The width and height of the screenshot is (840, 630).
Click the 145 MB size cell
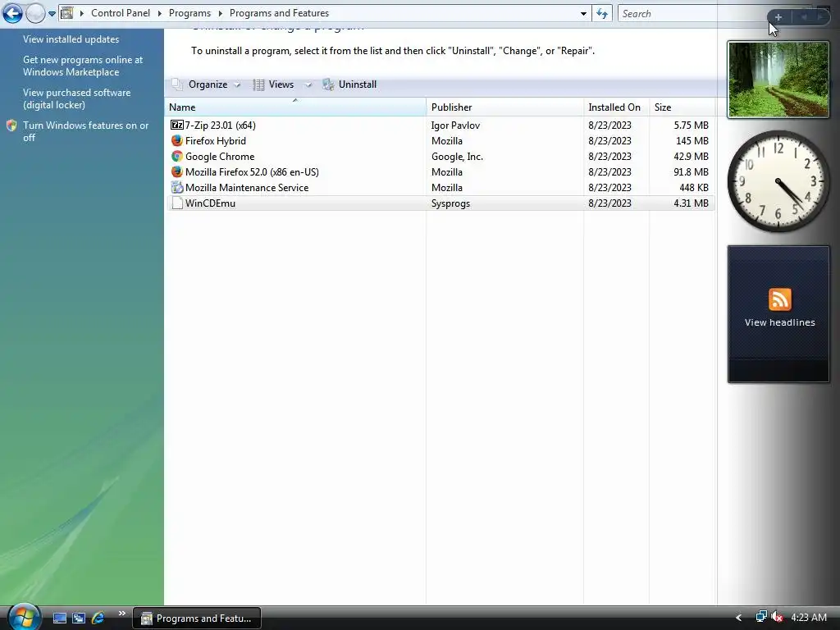tap(692, 140)
